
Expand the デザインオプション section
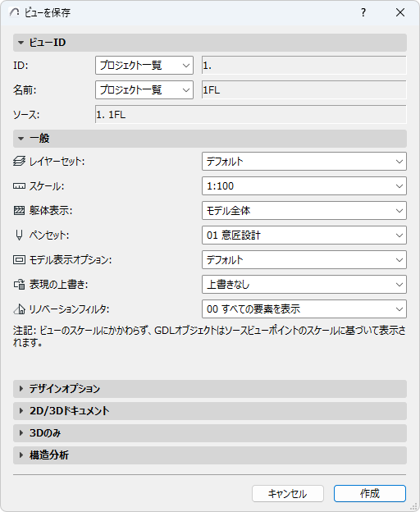(x=210, y=389)
